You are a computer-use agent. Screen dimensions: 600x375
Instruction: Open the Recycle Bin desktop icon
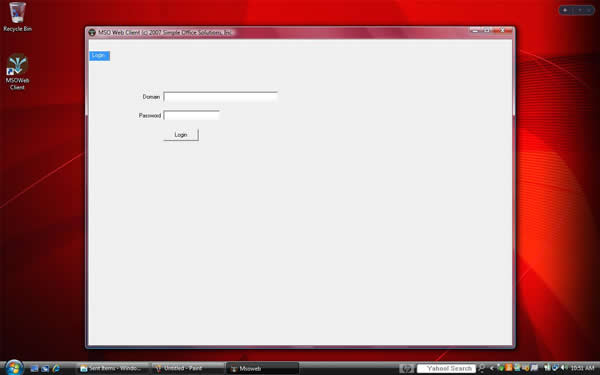tap(17, 16)
